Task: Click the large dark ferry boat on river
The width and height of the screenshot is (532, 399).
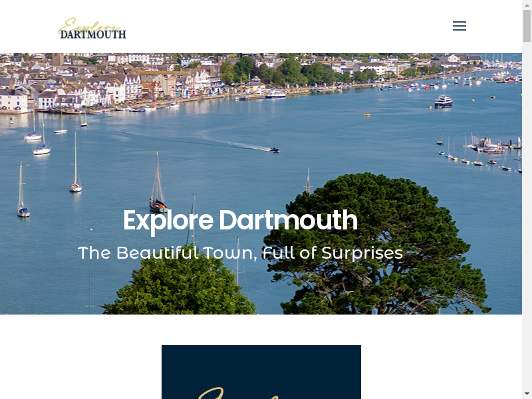Action: tap(443, 102)
